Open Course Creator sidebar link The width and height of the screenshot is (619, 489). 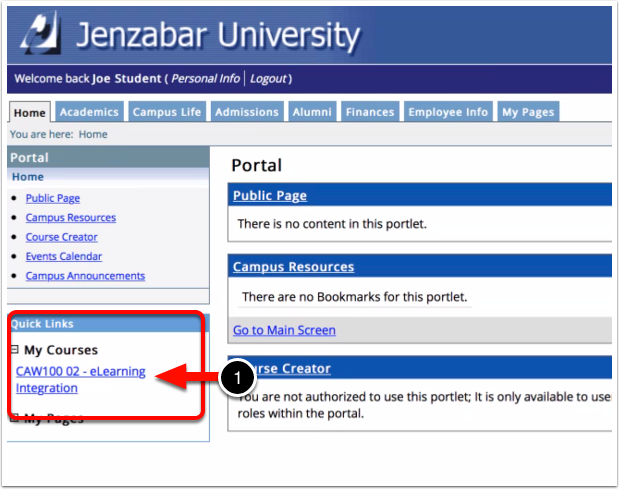point(62,237)
